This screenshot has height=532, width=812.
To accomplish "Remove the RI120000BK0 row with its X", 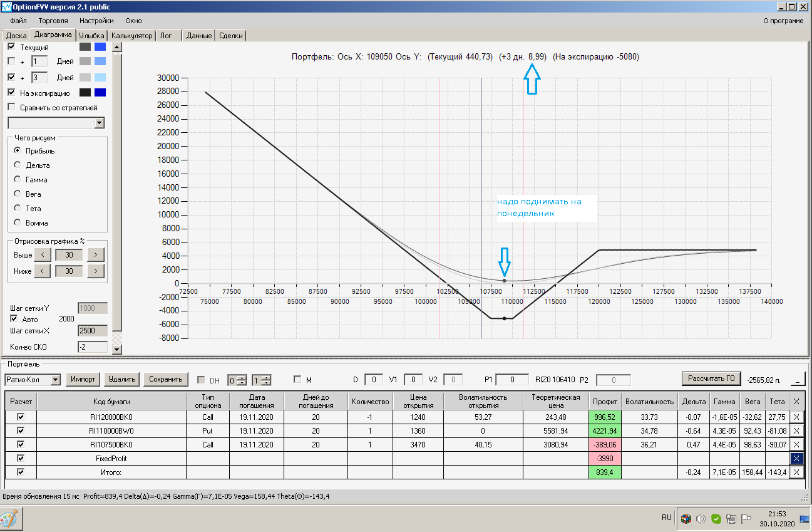I will (x=796, y=417).
